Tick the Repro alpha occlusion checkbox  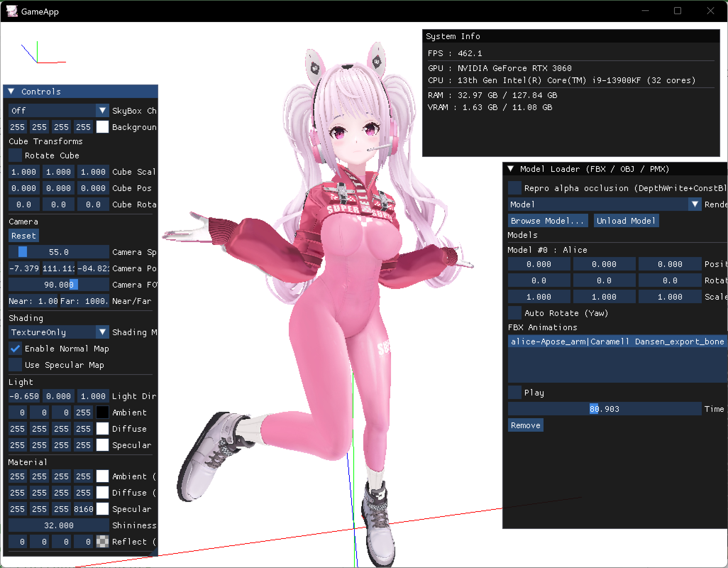point(515,188)
